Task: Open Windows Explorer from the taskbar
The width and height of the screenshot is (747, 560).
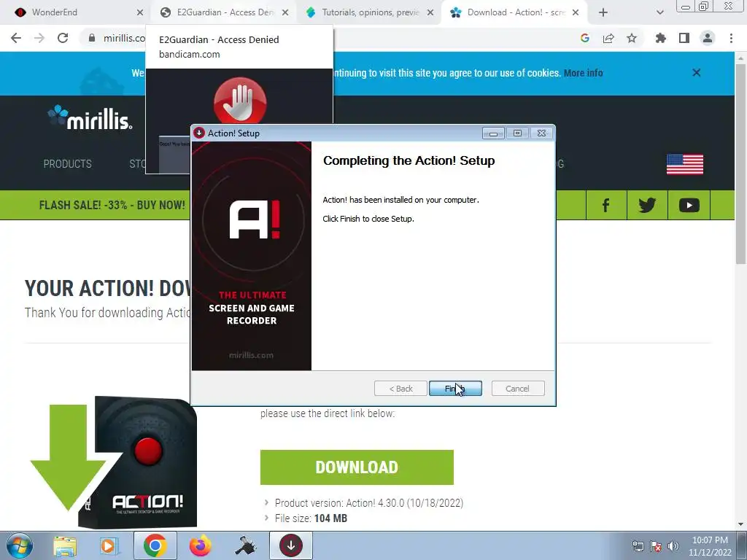Action: (65, 545)
